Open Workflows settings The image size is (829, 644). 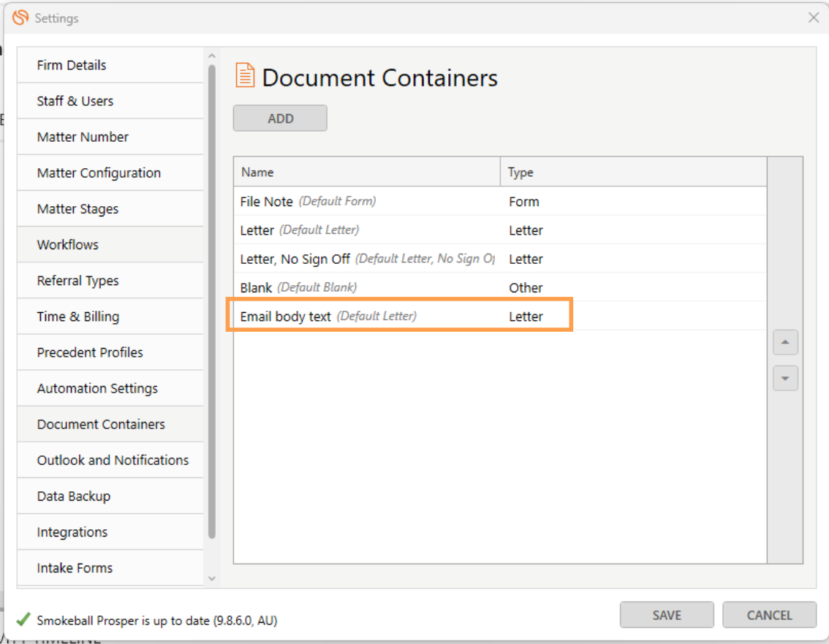point(110,245)
